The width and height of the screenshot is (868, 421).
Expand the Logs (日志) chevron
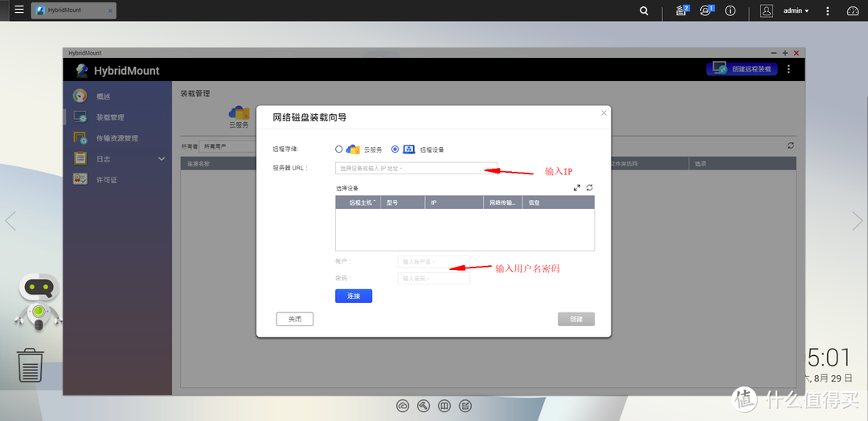[162, 159]
